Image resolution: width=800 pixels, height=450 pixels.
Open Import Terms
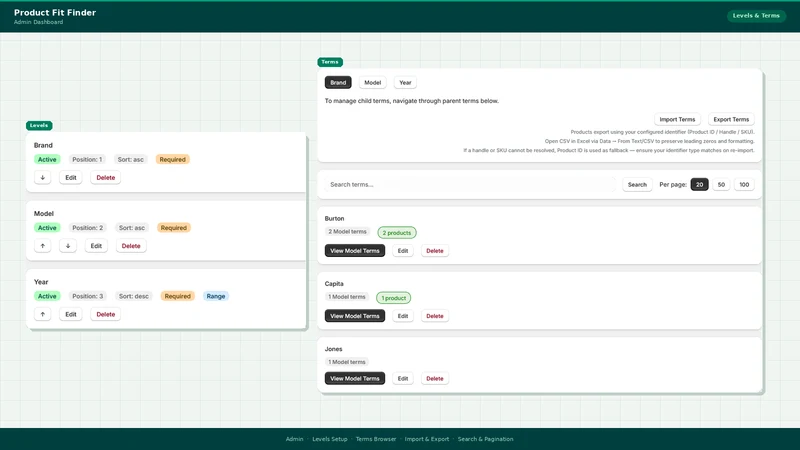pyautogui.click(x=677, y=119)
